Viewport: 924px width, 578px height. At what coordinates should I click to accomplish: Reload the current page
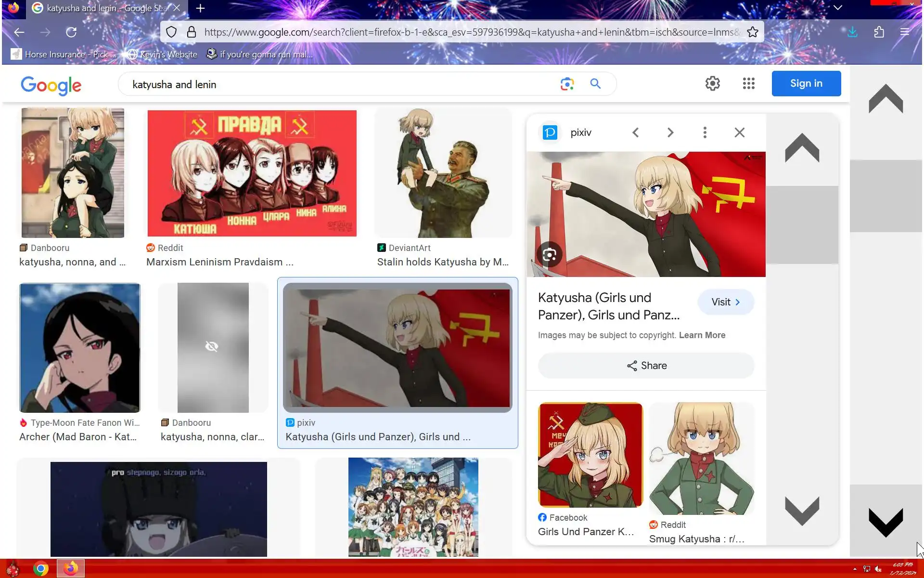[x=71, y=32]
